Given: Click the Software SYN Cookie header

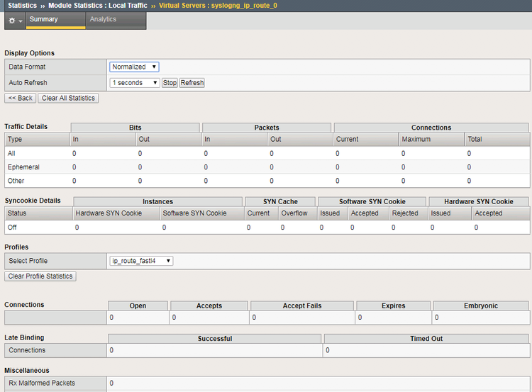Looking at the screenshot, I should tap(372, 201).
